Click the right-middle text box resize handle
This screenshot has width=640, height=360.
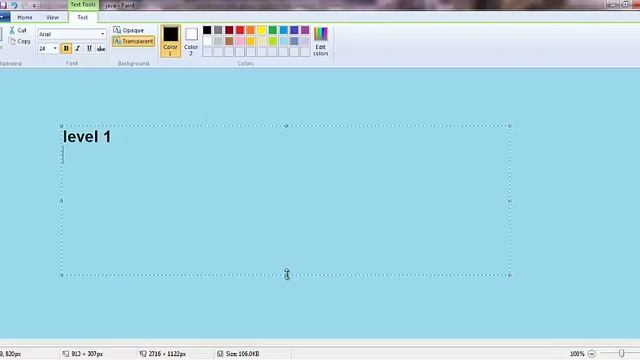click(510, 201)
